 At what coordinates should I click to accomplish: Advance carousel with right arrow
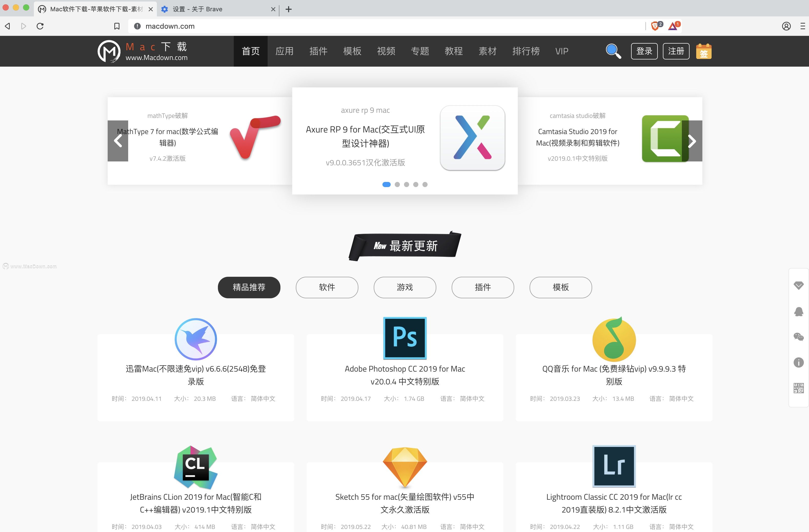pos(692,141)
